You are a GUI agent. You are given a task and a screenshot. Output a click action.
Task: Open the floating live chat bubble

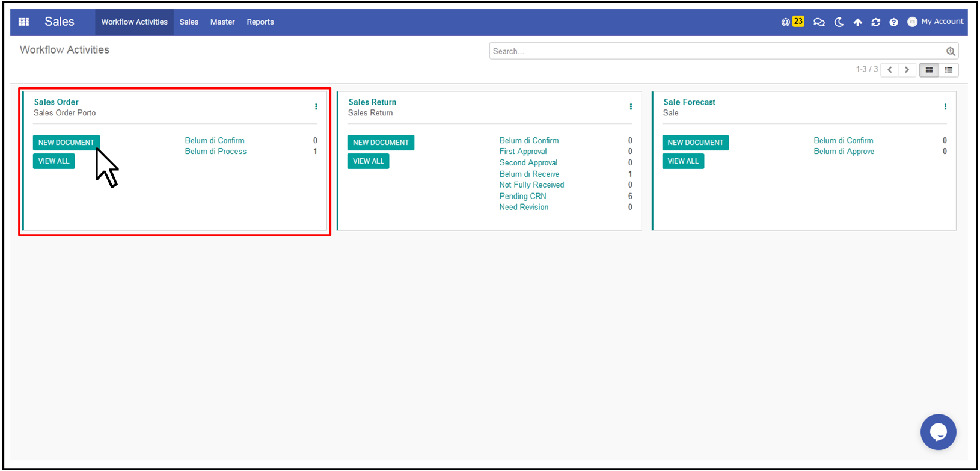click(938, 432)
